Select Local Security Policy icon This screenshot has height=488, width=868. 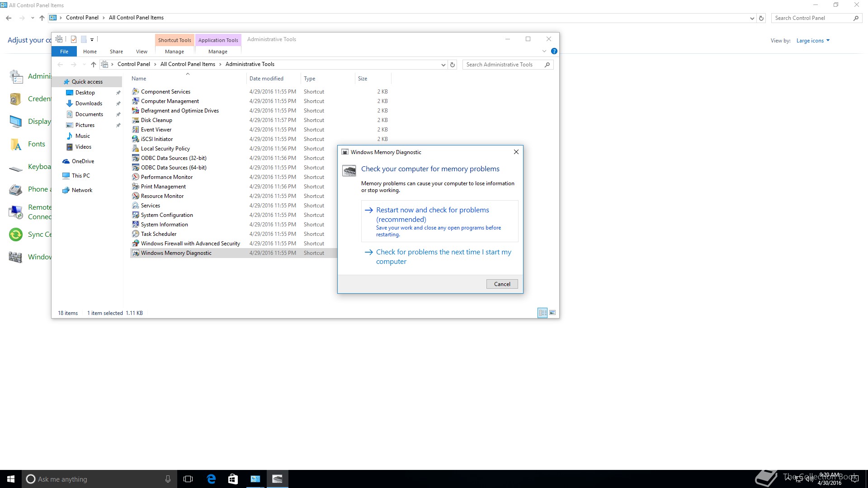click(135, 149)
